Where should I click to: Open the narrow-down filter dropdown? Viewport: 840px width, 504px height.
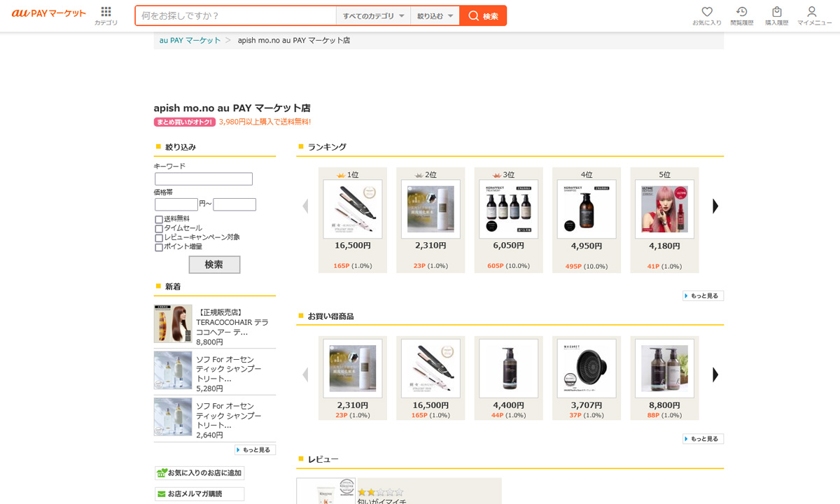point(435,16)
